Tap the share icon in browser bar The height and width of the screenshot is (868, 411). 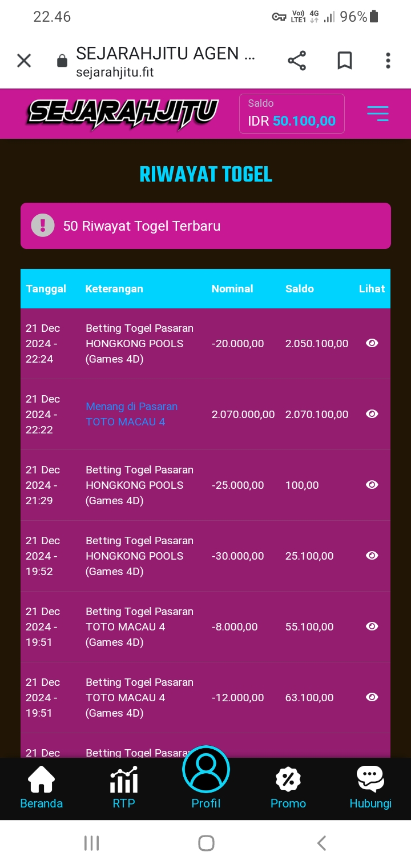(297, 61)
